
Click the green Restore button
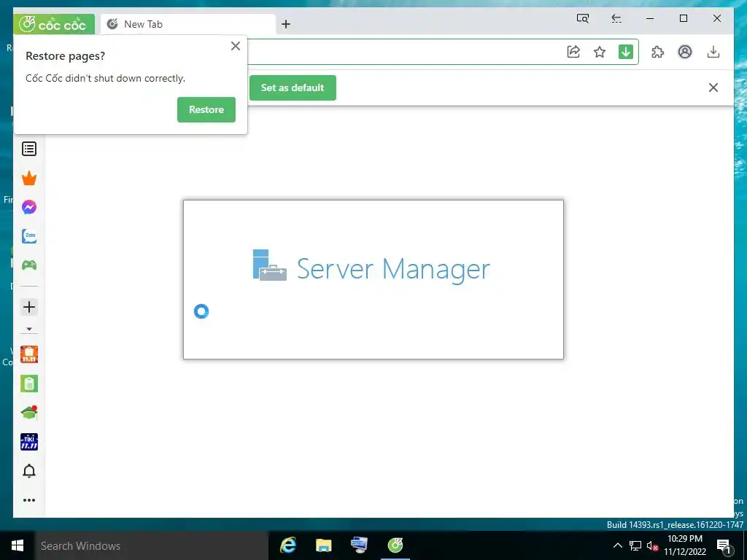pos(206,109)
